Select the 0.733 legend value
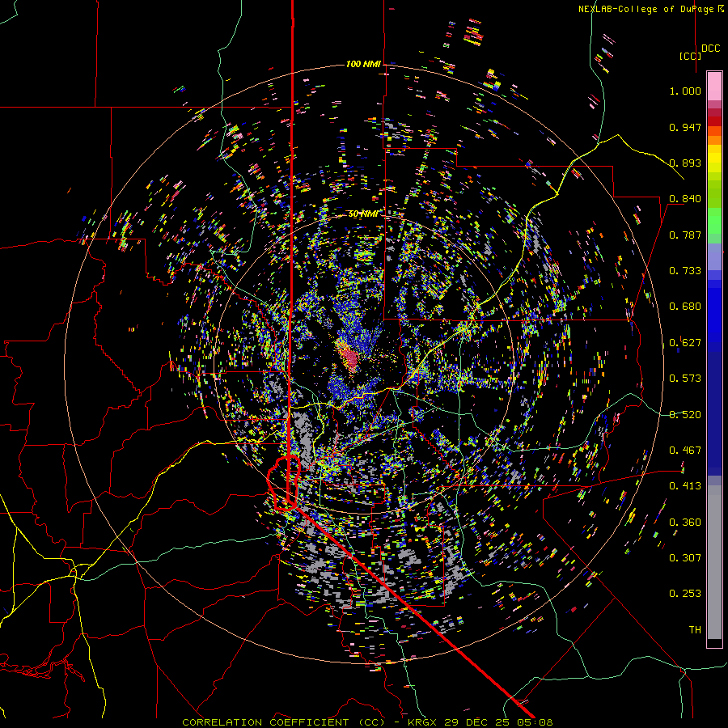This screenshot has height=728, width=728. point(685,271)
